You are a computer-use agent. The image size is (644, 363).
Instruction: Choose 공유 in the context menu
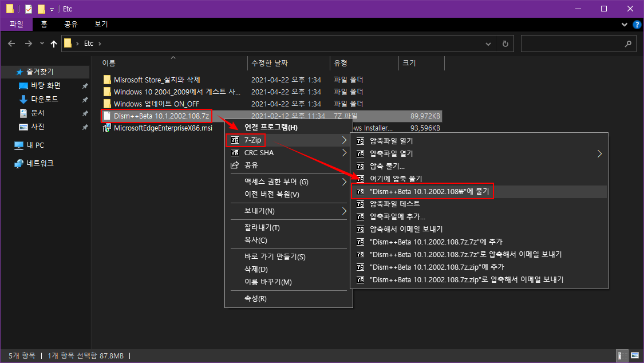coord(289,165)
